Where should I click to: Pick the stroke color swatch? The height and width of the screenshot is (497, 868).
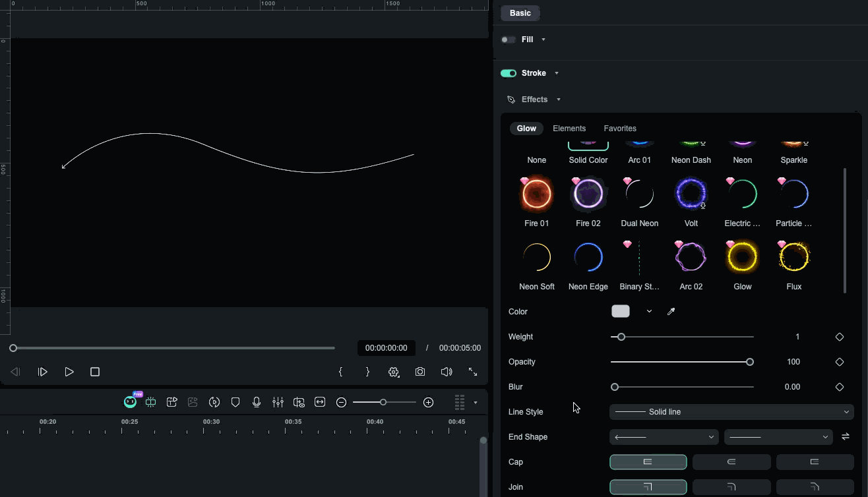(x=620, y=310)
